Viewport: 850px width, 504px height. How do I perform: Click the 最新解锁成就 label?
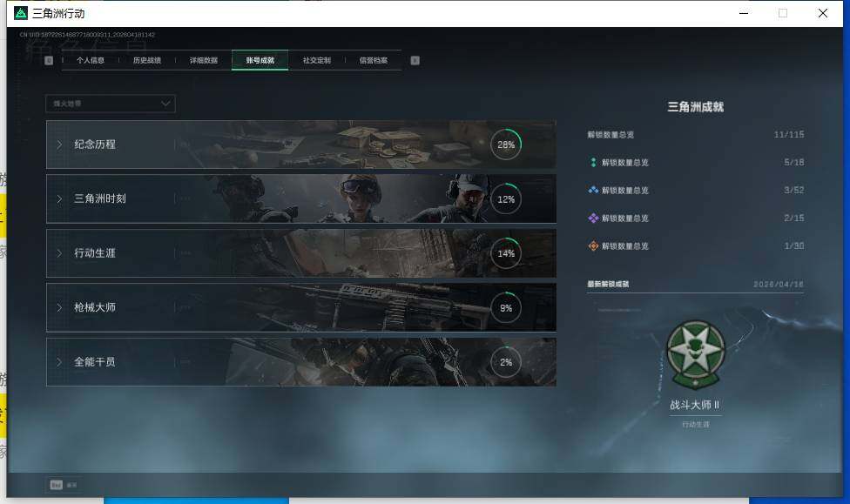[608, 284]
